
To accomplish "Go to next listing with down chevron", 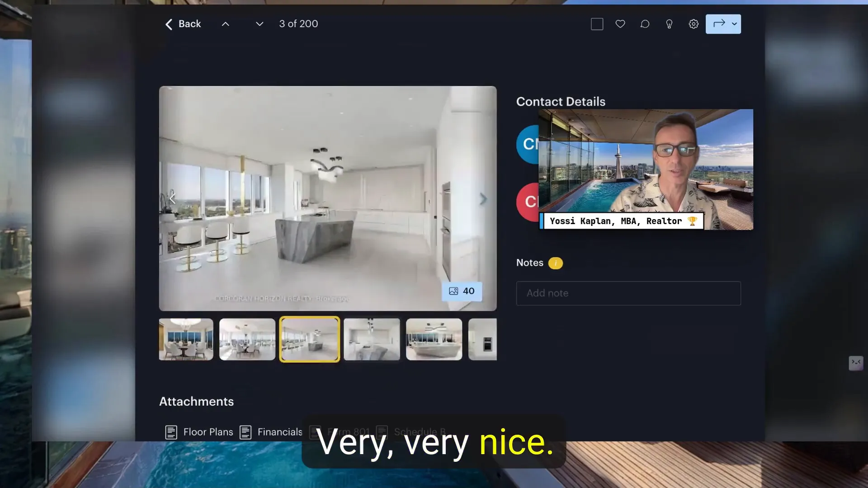I will [259, 24].
